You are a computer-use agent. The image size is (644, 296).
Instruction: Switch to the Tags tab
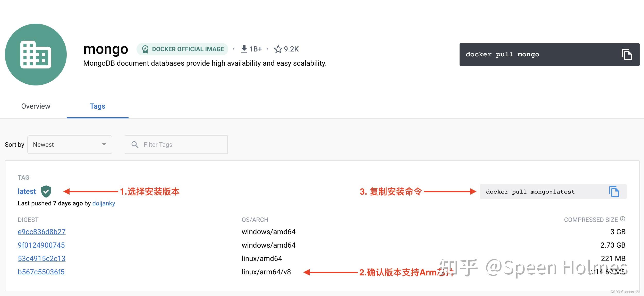(x=97, y=106)
